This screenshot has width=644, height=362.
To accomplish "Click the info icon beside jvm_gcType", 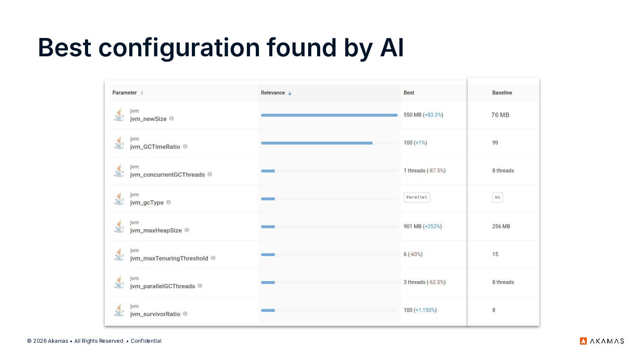I will pos(169,202).
